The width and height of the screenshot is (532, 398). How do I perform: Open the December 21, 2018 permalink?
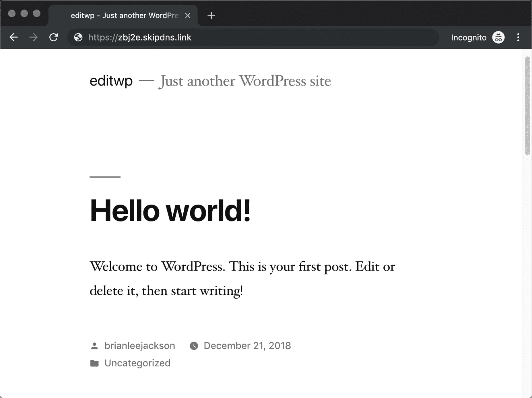pyautogui.click(x=247, y=345)
